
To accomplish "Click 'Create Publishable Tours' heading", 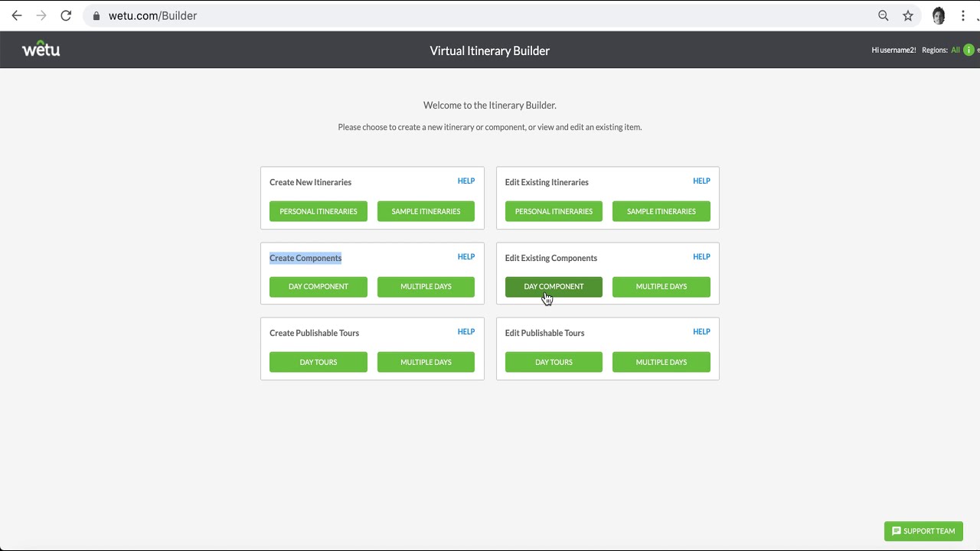I will coord(314,333).
